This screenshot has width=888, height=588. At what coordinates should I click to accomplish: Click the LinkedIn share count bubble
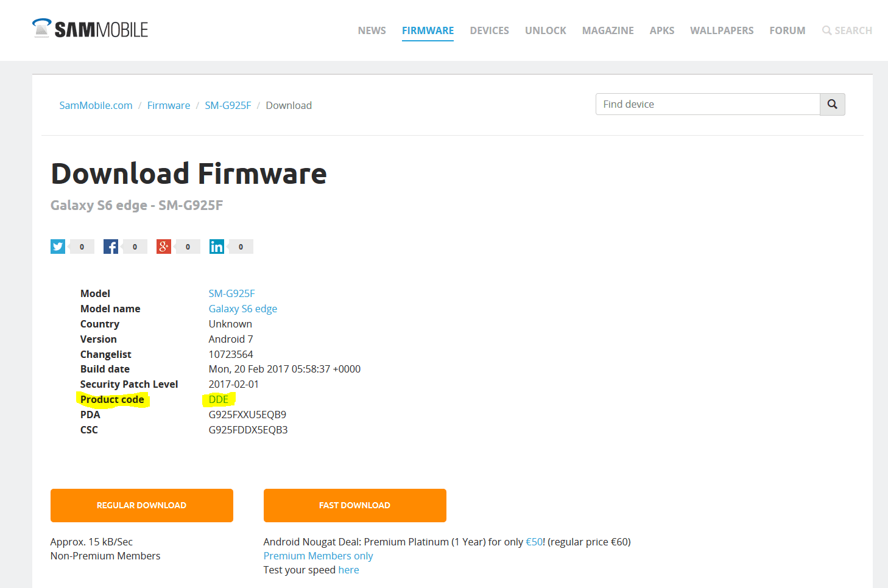pos(241,247)
